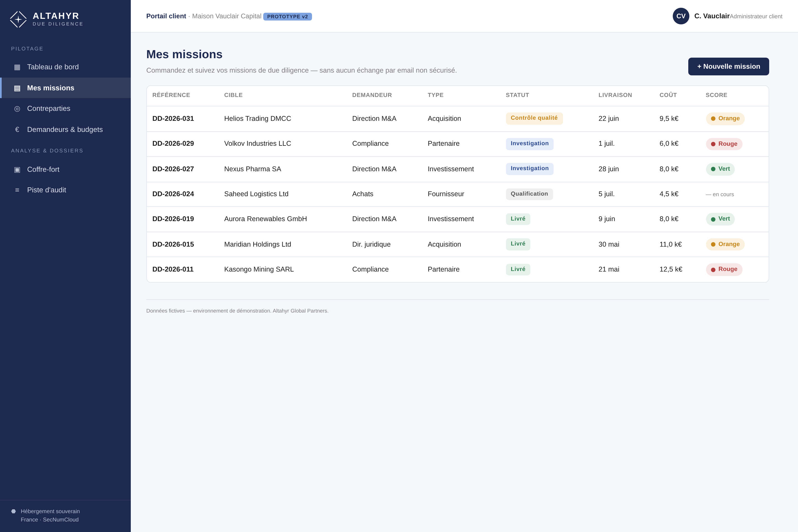Screen dimensions: 798x532
Task: Click Livré badge for Kasongo Mining
Action: pos(518,269)
